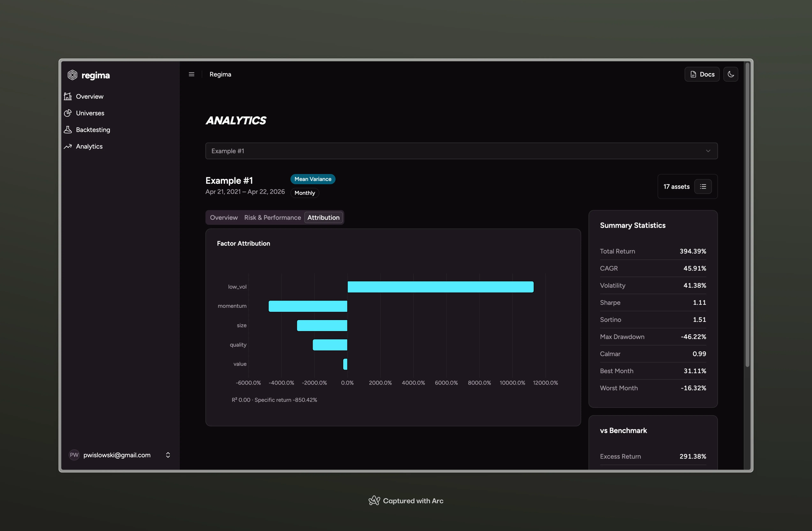The height and width of the screenshot is (531, 812).
Task: Click the Docs document icon
Action: tap(693, 74)
